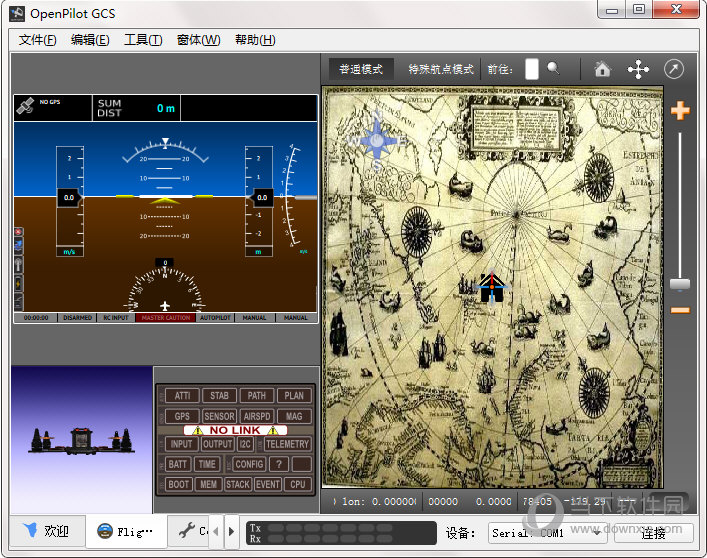Image resolution: width=707 pixels, height=558 pixels.
Task: Open the 编辑(E) menu
Action: tap(90, 40)
